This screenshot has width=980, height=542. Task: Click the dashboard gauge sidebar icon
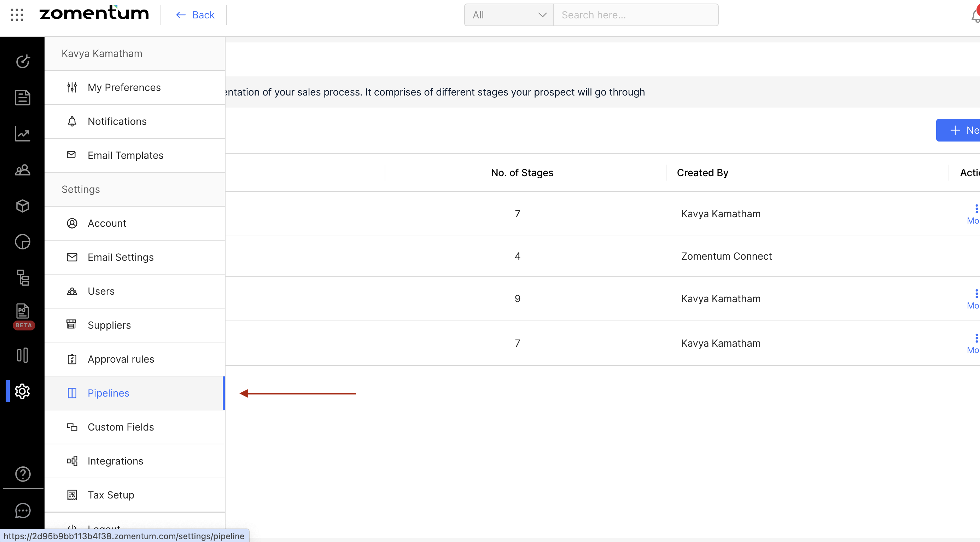22,61
